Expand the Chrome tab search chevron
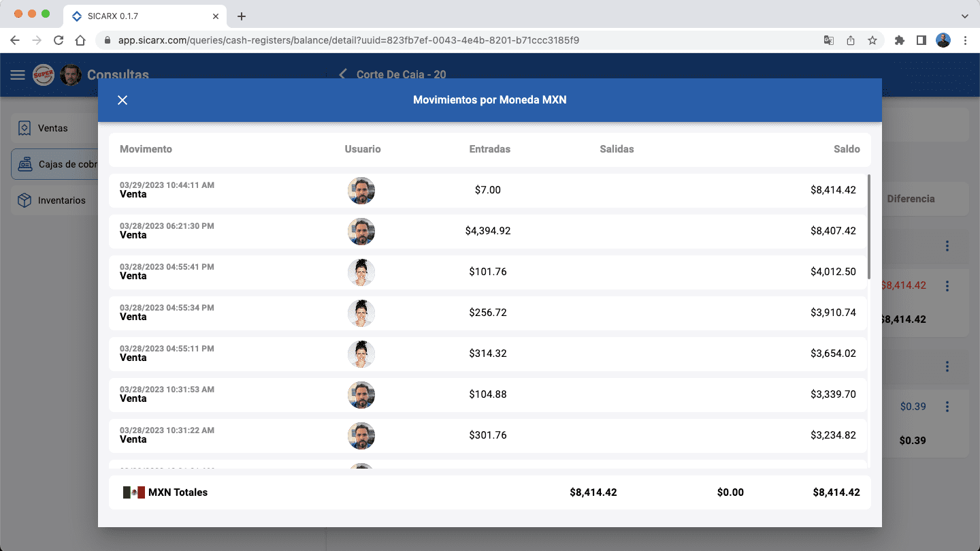980x551 pixels. (x=964, y=16)
